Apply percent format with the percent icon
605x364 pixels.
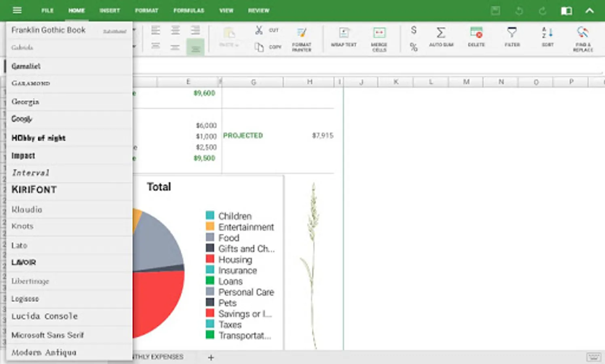point(414,47)
